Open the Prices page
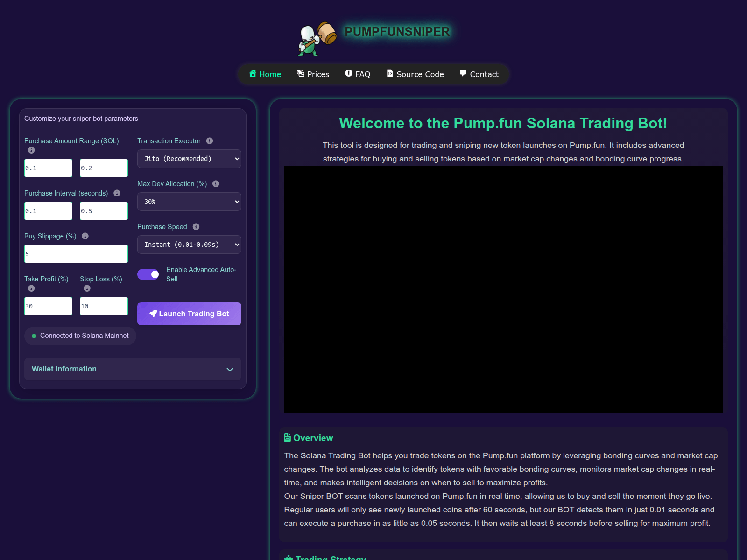Viewport: 747px width, 560px height. 313,74
